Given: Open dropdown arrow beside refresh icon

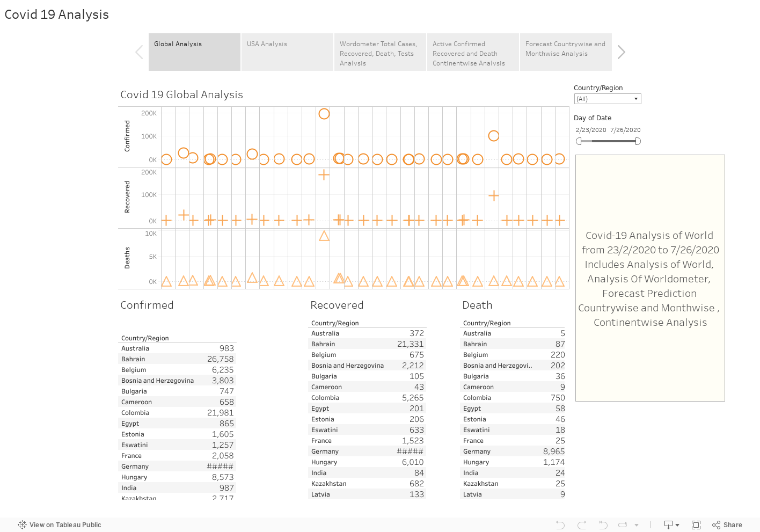Looking at the screenshot, I should click(x=637, y=525).
